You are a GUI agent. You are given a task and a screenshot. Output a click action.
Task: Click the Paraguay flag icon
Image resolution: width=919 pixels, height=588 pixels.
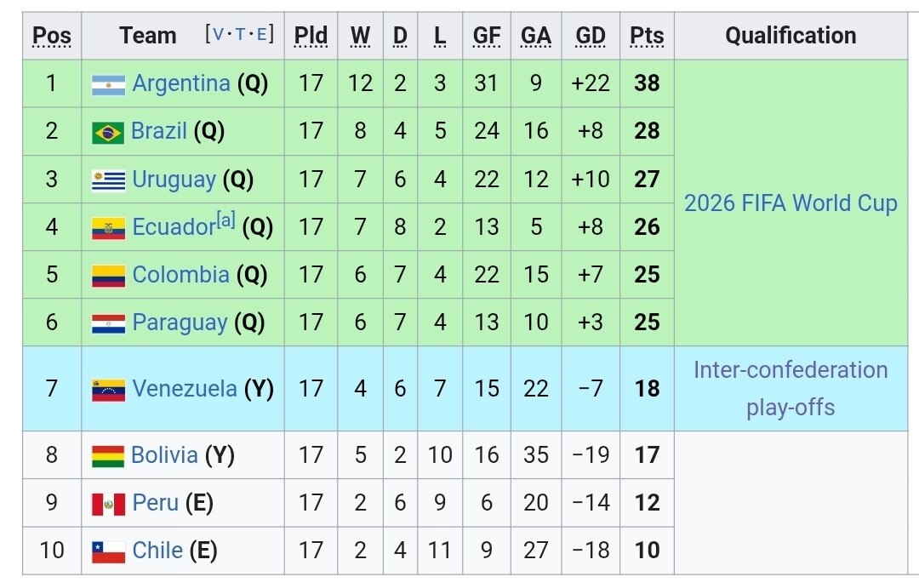(x=108, y=323)
